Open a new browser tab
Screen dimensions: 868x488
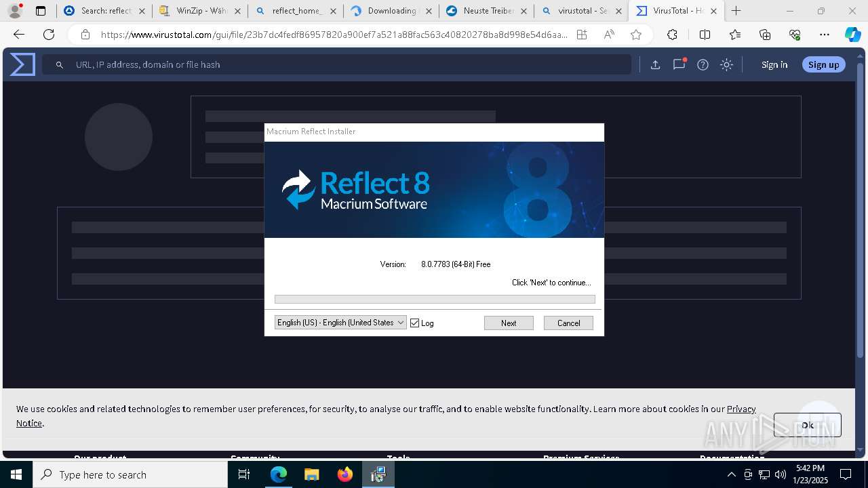click(736, 11)
